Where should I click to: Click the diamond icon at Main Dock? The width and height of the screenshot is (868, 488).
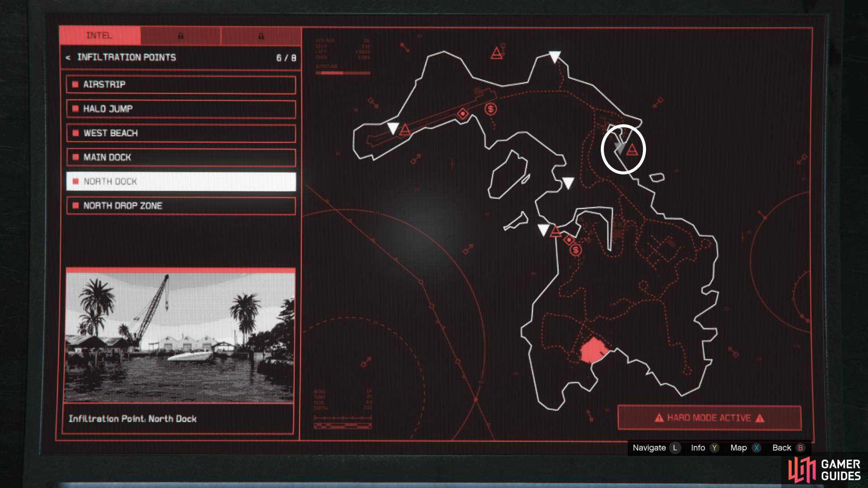569,240
